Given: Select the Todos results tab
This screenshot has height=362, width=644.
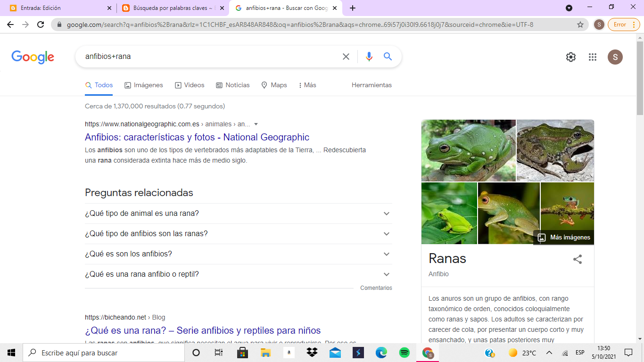Looking at the screenshot, I should click(99, 85).
